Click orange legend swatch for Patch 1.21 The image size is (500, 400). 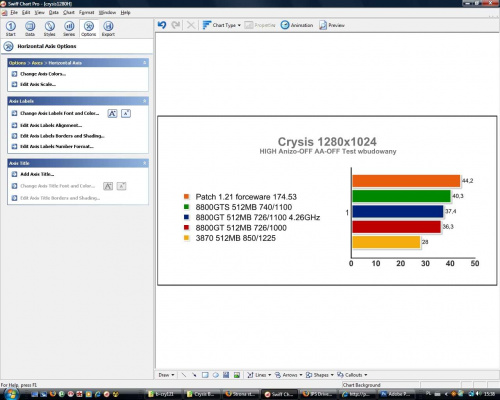coord(187,197)
